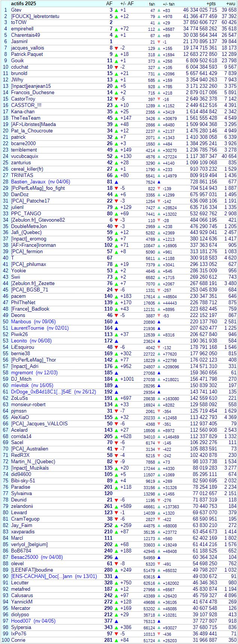Click green up arrow beside Gtev's +1

116,10
